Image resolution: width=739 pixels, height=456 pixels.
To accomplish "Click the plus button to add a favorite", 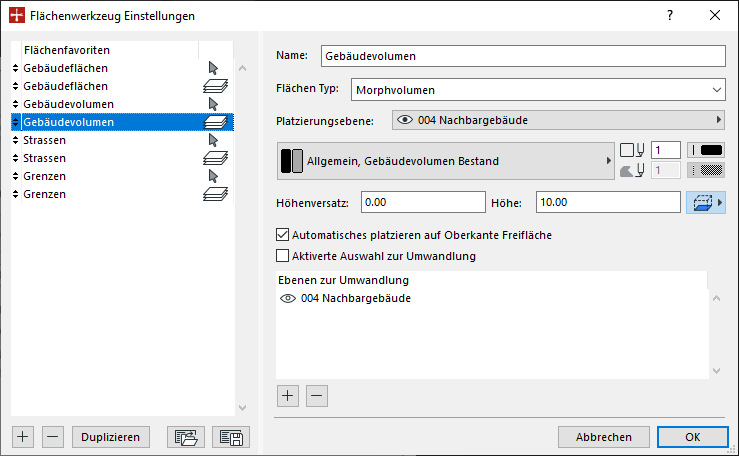I will tap(23, 437).
